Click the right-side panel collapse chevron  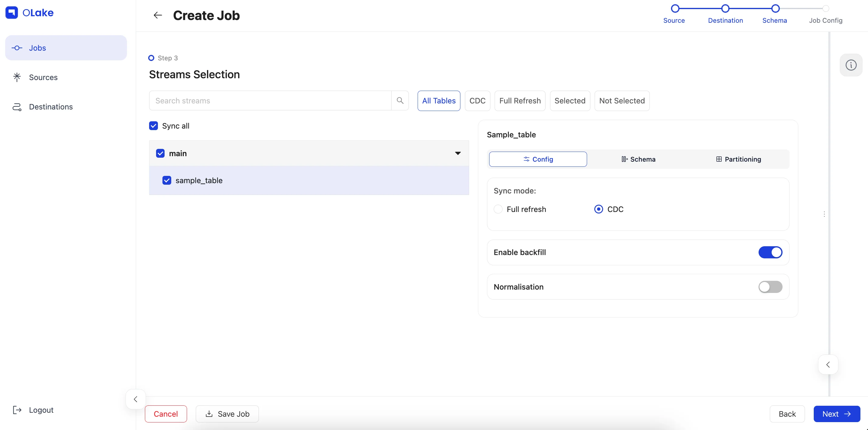tap(828, 364)
